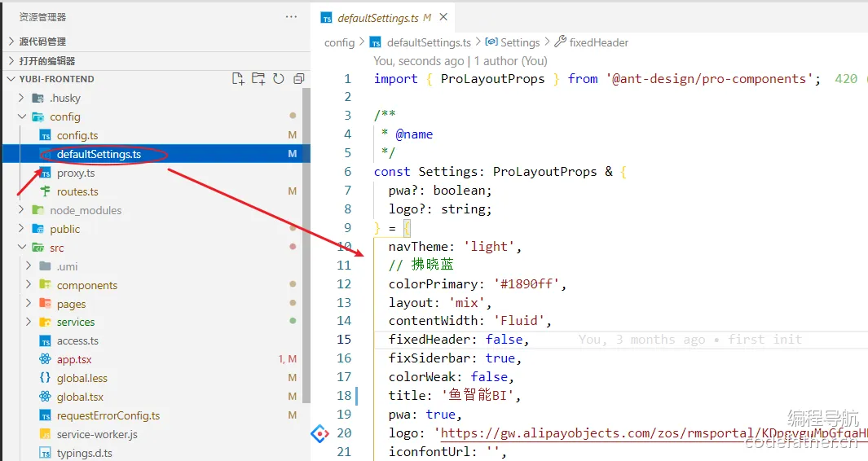This screenshot has width=868, height=461.
Task: Click the config breadcrumb segment
Action: (x=339, y=42)
